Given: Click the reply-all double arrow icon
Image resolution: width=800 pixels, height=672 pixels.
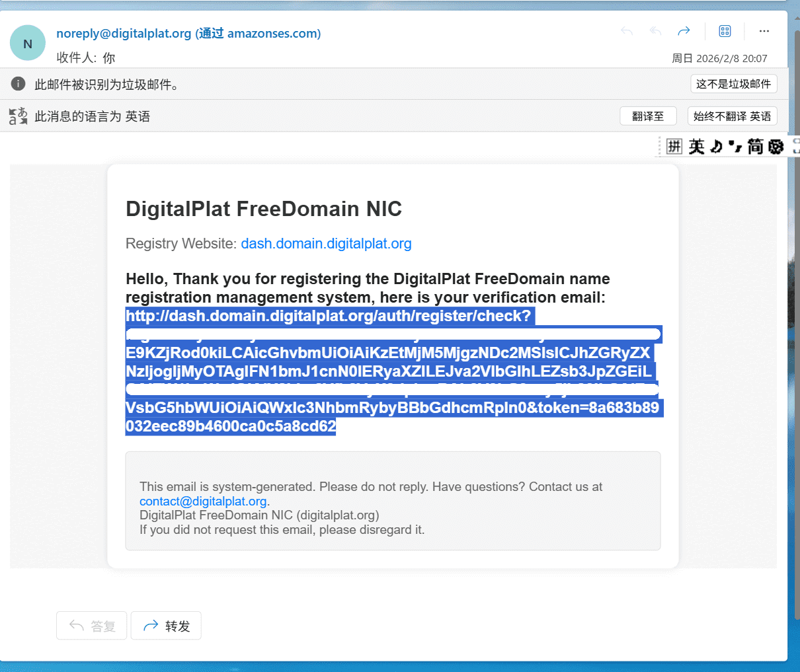Looking at the screenshot, I should [655, 31].
